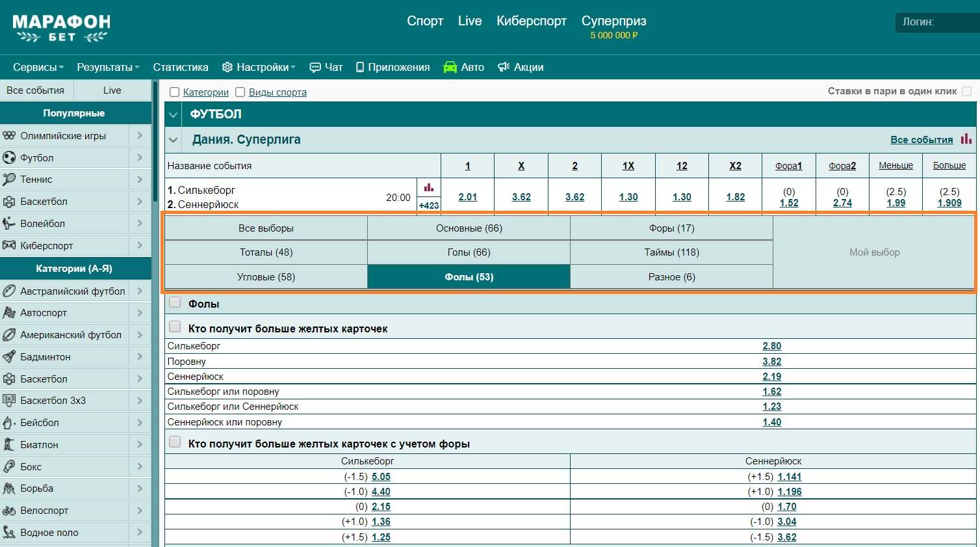Image resolution: width=980 pixels, height=547 pixels.
Task: Expand the Олимпийские игры arrow
Action: point(140,136)
